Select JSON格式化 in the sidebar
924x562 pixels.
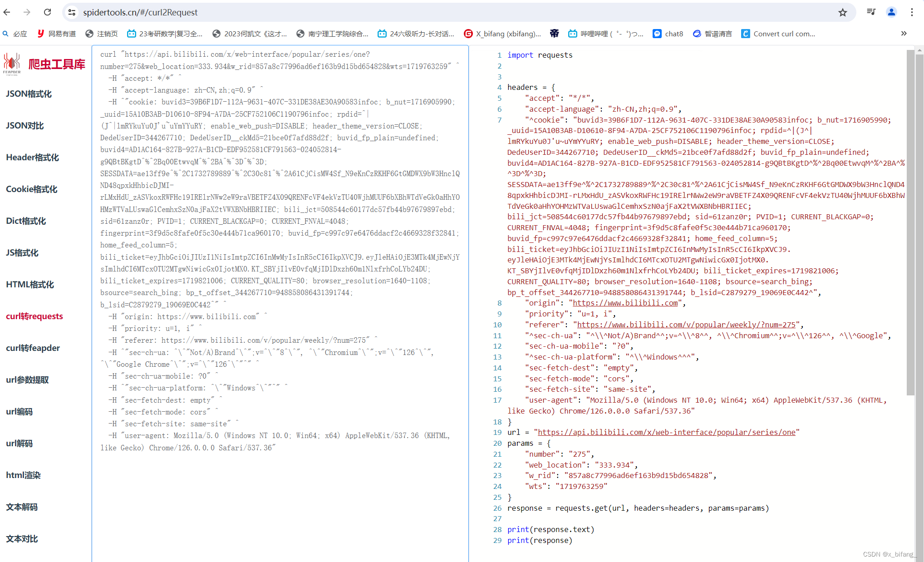click(x=29, y=94)
